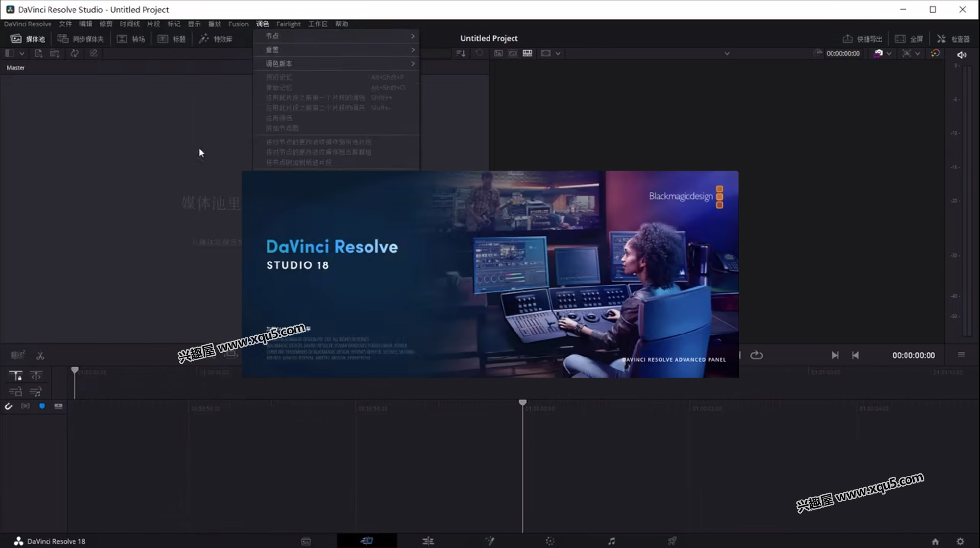Open the 重置 (Reset) submenu
The height and width of the screenshot is (548, 980).
(x=336, y=49)
